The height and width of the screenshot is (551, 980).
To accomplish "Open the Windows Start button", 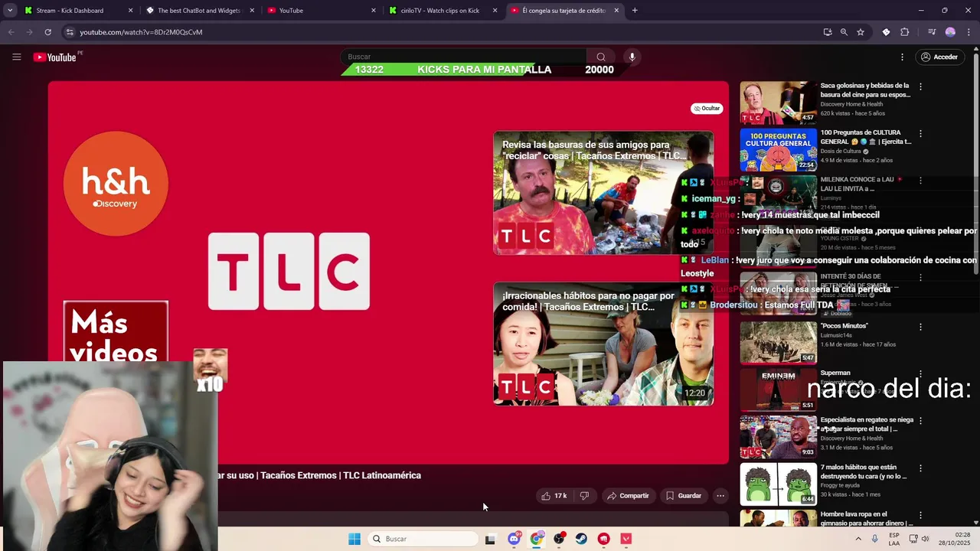I will (x=354, y=539).
